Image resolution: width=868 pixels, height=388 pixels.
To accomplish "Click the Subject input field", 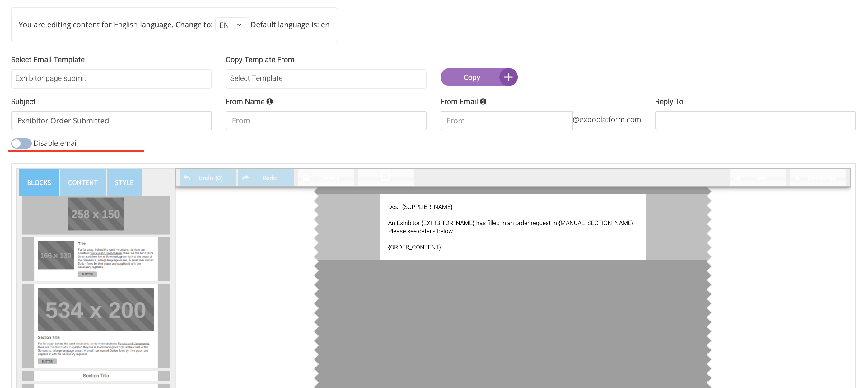I will click(x=111, y=121).
